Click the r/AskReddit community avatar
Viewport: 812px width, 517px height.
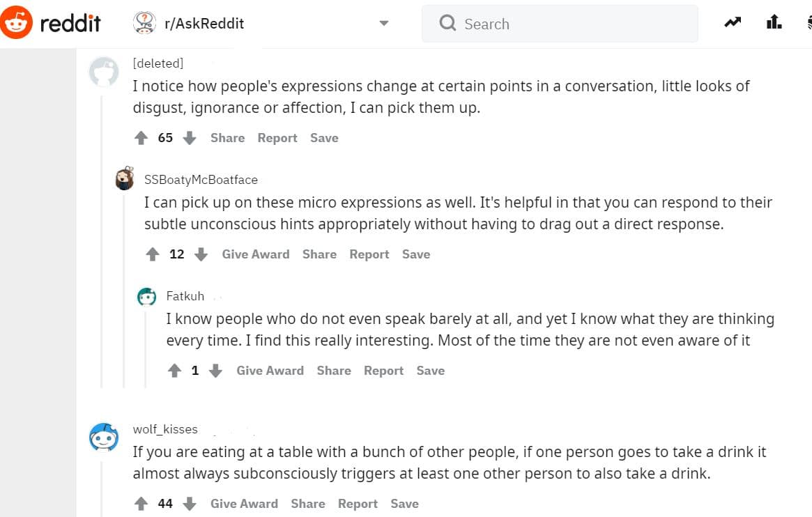pos(143,22)
